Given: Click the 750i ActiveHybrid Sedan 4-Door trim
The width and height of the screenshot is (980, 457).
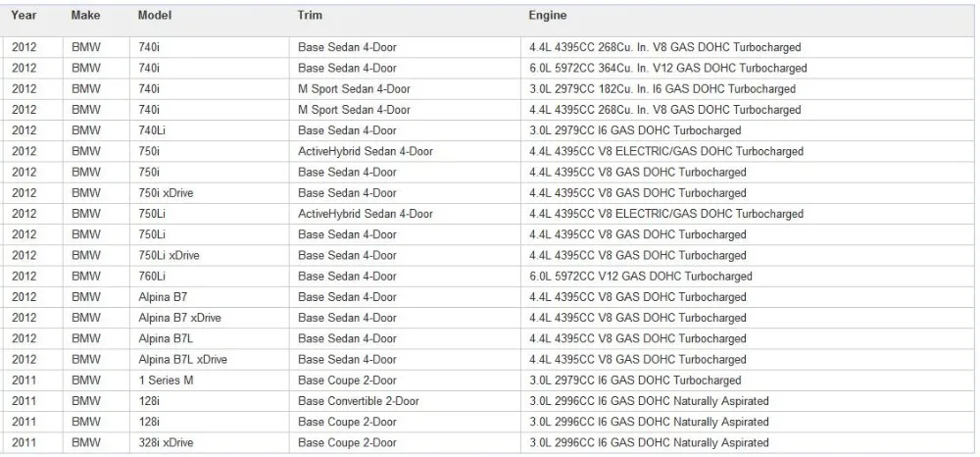Looking at the screenshot, I should 405,151.
